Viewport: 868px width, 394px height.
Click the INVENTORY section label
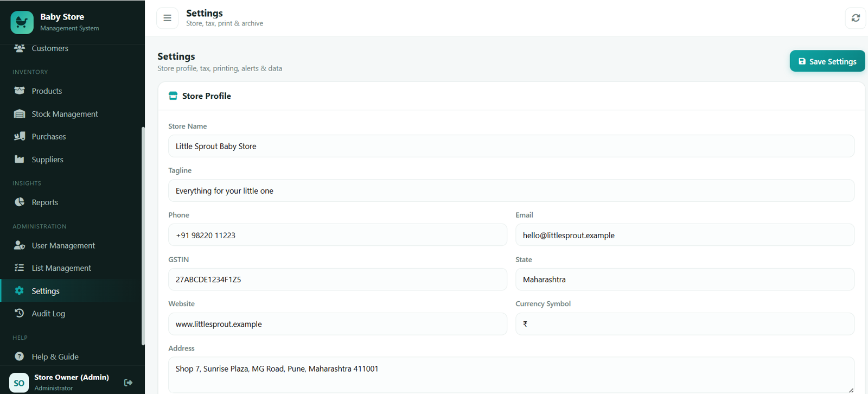[30, 72]
